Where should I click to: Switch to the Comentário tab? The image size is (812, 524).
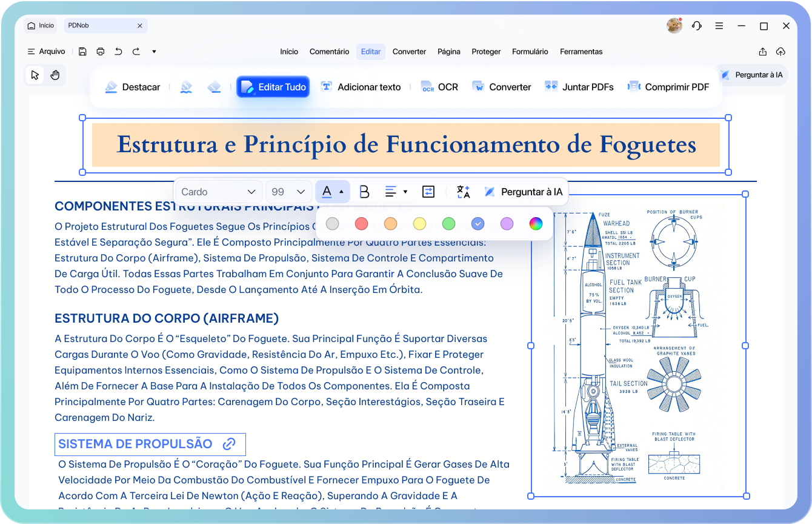point(329,52)
